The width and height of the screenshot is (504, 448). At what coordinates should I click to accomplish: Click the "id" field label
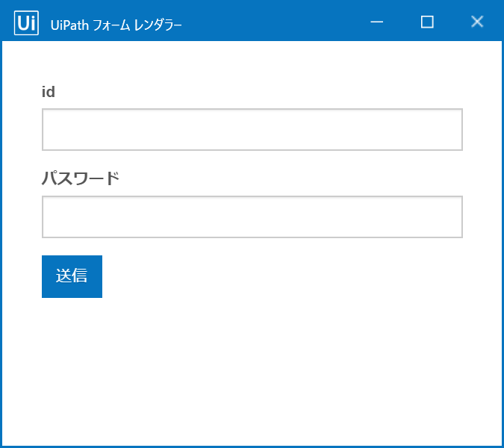[49, 92]
